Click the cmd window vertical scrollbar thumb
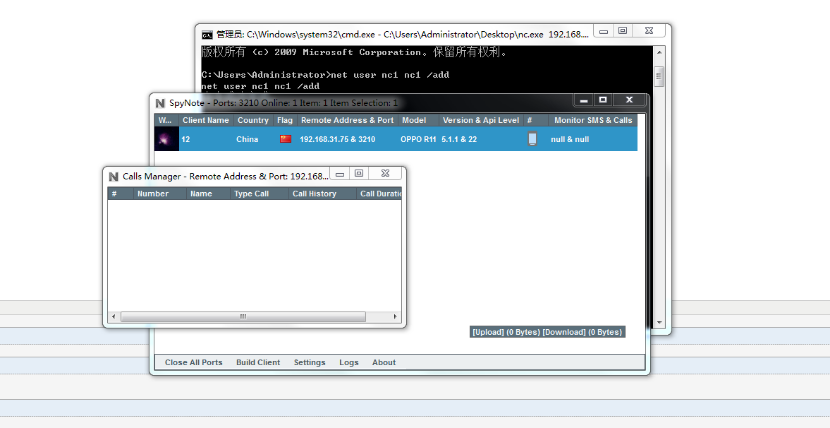Image resolution: width=830 pixels, height=428 pixels. [x=659, y=77]
